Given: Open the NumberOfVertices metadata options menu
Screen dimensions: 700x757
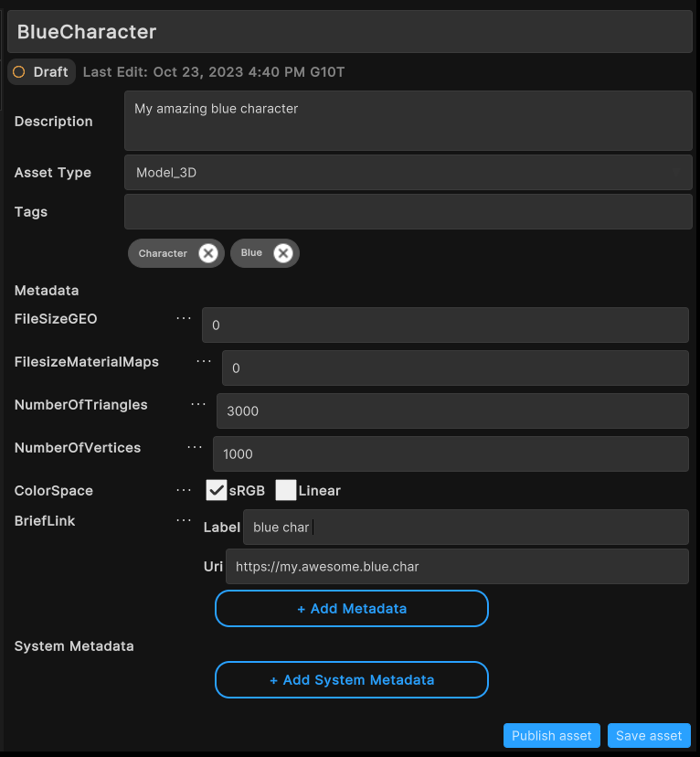Looking at the screenshot, I should (x=193, y=447).
